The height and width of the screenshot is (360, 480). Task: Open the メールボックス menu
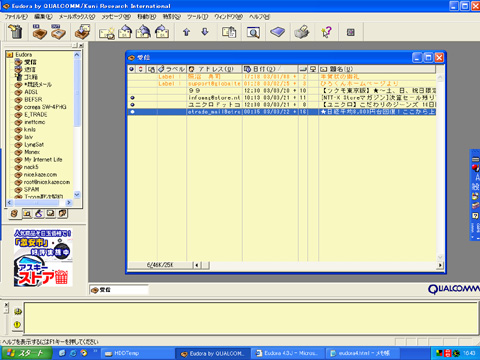coord(77,16)
